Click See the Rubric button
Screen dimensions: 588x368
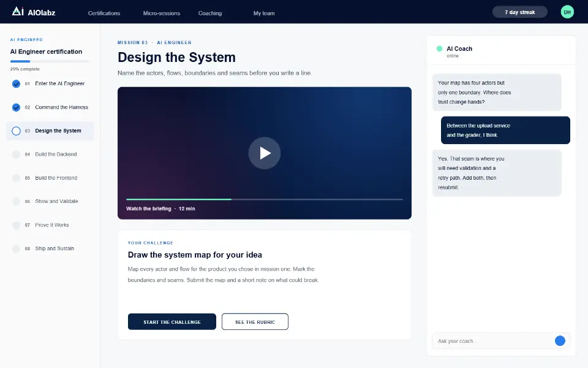pos(255,322)
